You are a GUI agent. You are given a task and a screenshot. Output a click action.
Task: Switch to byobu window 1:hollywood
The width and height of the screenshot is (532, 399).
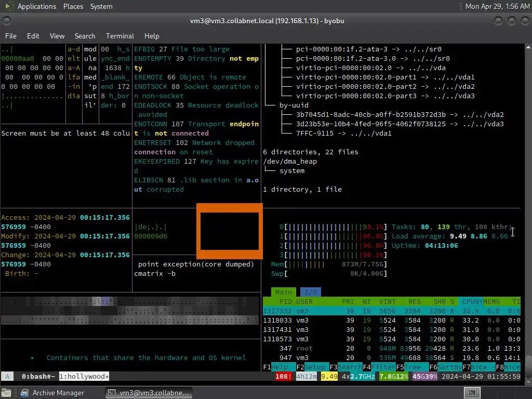pos(84,376)
